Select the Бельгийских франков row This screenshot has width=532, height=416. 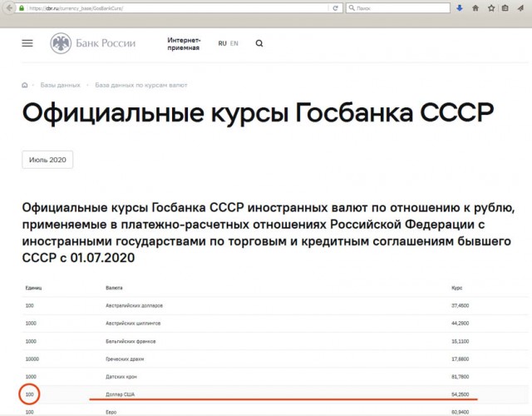[x=275, y=341]
